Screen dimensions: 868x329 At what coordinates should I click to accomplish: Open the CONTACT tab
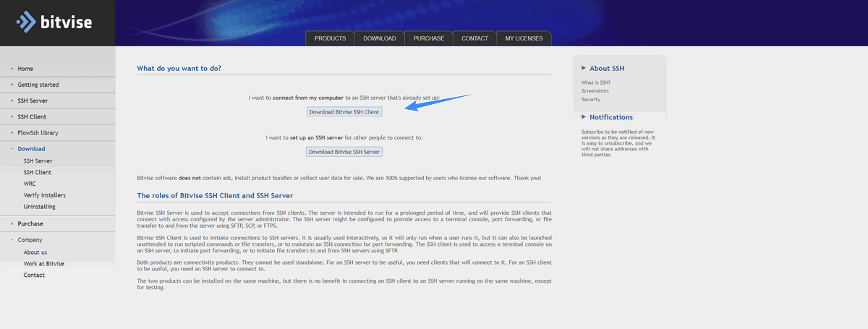click(475, 38)
